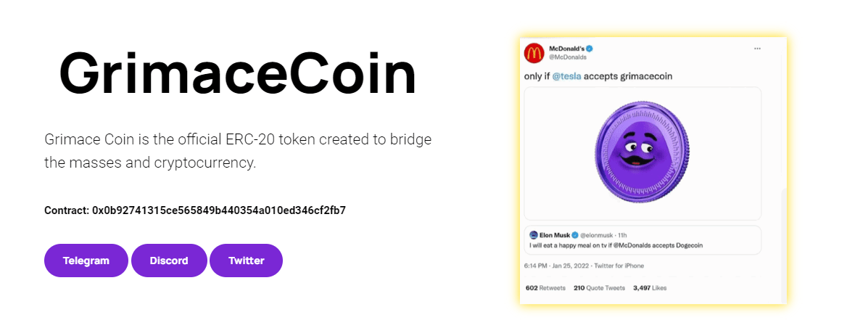Open the tweet's three-dot more menu
This screenshot has height=328, width=868.
pos(757,49)
